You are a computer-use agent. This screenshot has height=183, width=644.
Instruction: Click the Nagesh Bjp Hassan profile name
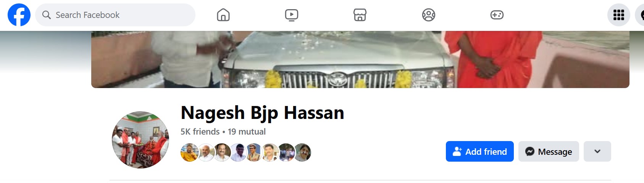263,113
